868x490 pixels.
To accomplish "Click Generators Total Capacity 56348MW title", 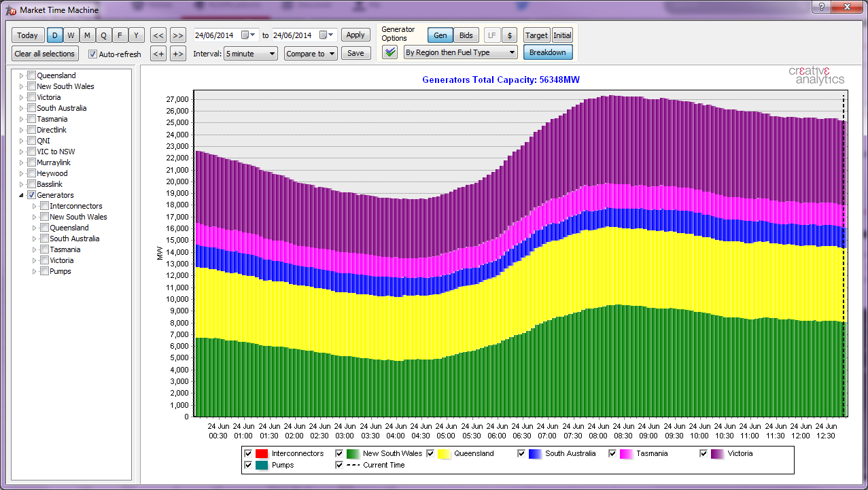I will click(x=501, y=80).
